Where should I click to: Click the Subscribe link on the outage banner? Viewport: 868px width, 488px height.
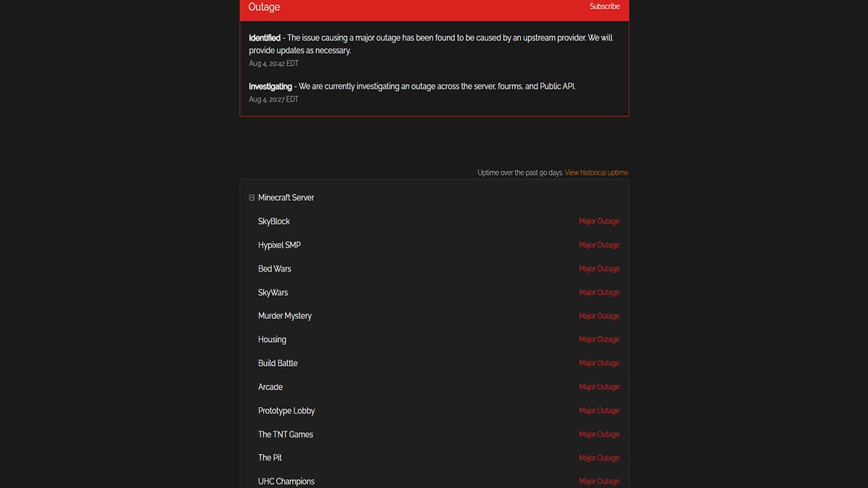point(605,7)
